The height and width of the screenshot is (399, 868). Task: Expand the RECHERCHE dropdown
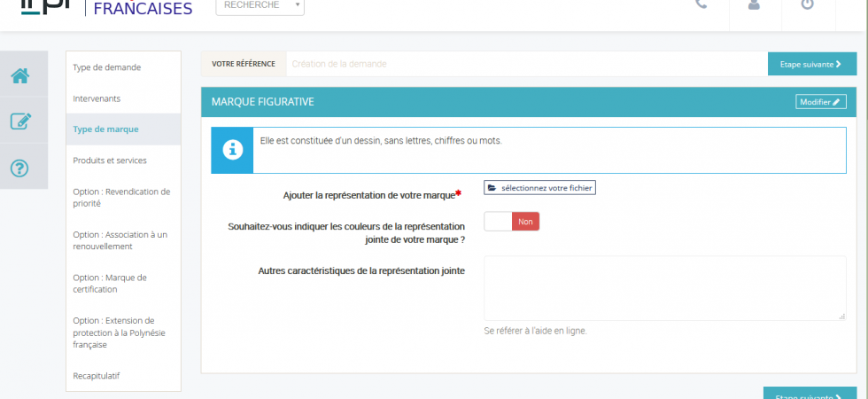tap(260, 6)
